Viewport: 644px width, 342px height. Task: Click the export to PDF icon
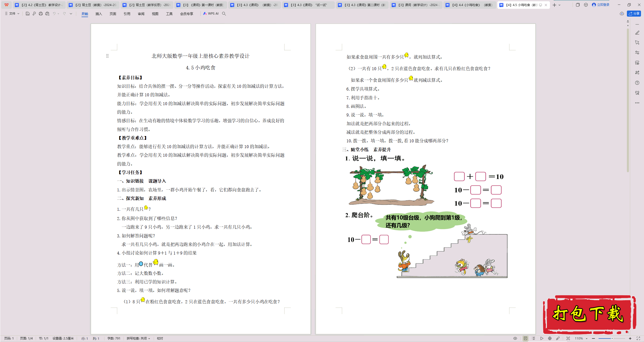pyautogui.click(x=34, y=14)
